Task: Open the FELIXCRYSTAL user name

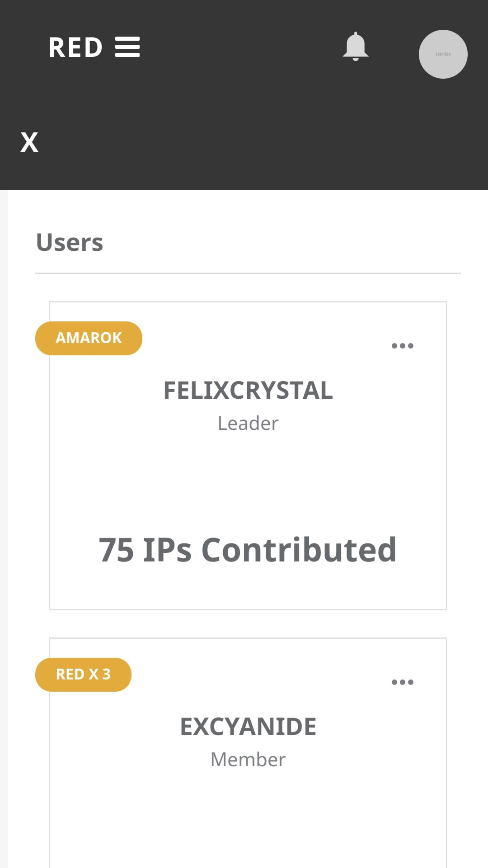Action: coord(248,390)
